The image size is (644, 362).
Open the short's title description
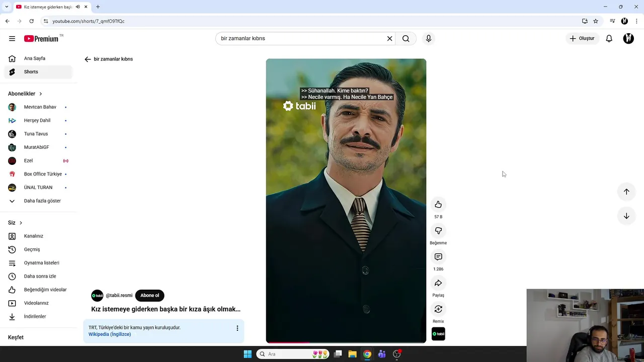[166, 309]
